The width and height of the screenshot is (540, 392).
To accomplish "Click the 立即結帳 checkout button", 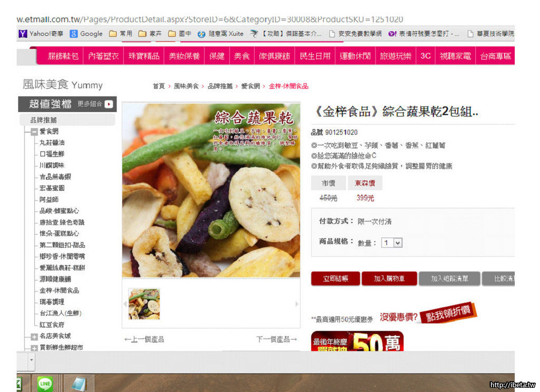I will point(335,279).
